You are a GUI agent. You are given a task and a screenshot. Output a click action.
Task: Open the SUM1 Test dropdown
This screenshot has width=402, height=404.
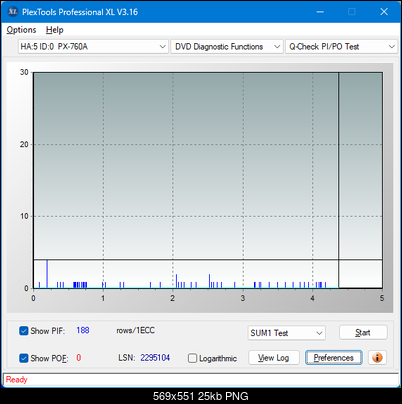pos(286,333)
